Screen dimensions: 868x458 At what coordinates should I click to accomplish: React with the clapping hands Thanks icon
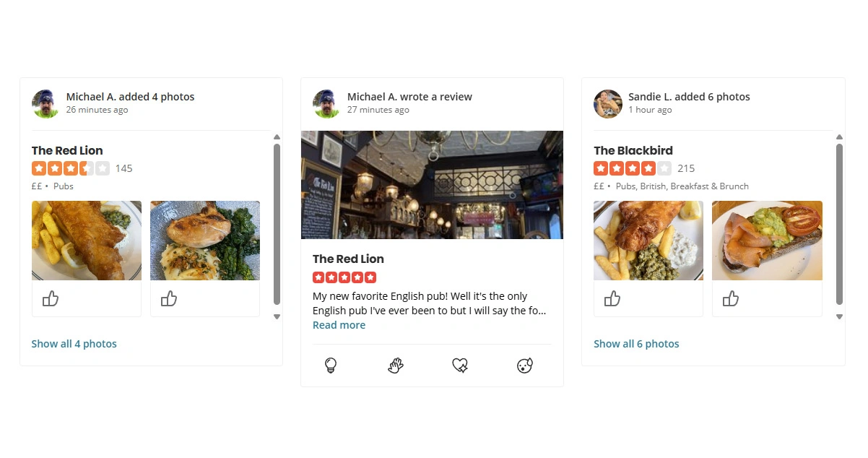[395, 366]
